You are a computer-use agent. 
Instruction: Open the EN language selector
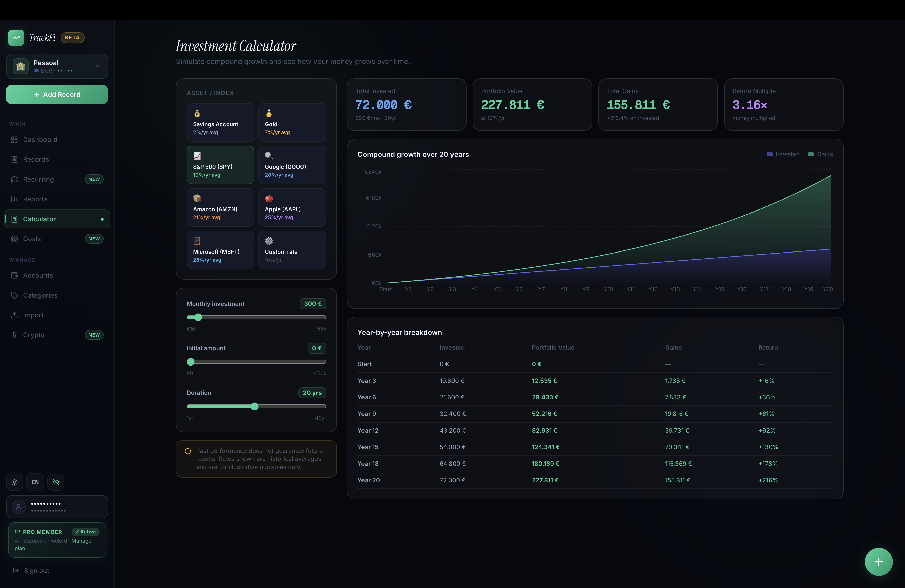coord(35,482)
